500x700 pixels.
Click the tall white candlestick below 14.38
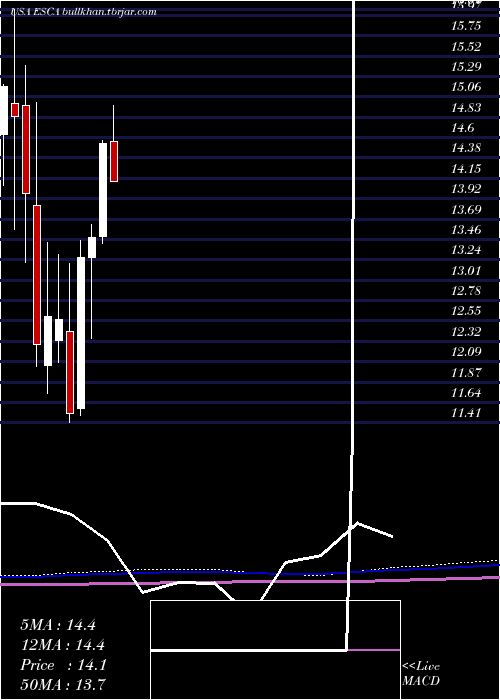[103, 190]
